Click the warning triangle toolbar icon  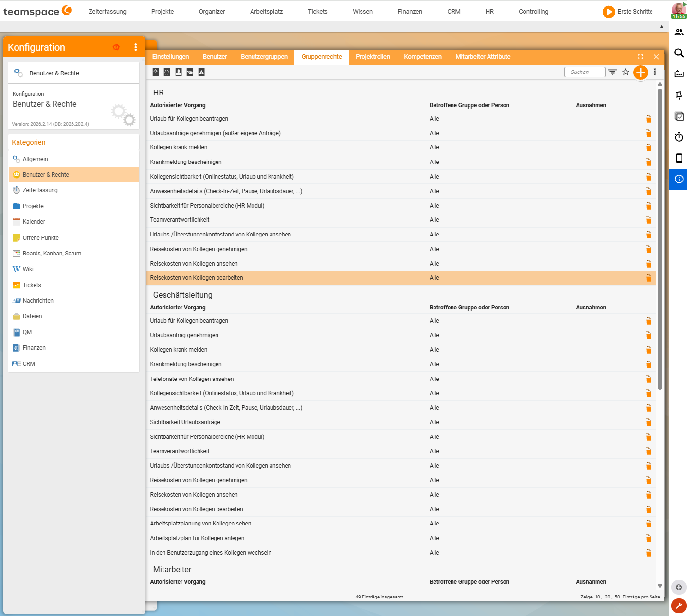pyautogui.click(x=201, y=72)
